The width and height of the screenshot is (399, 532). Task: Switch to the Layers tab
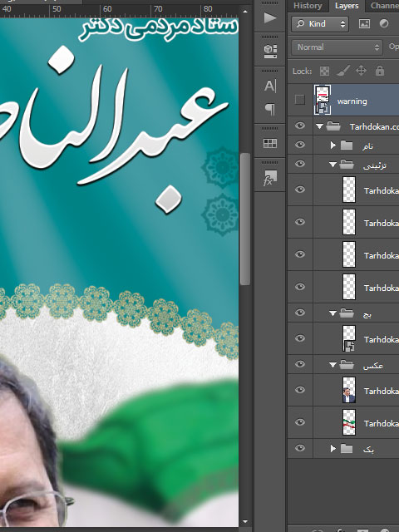coord(347,6)
